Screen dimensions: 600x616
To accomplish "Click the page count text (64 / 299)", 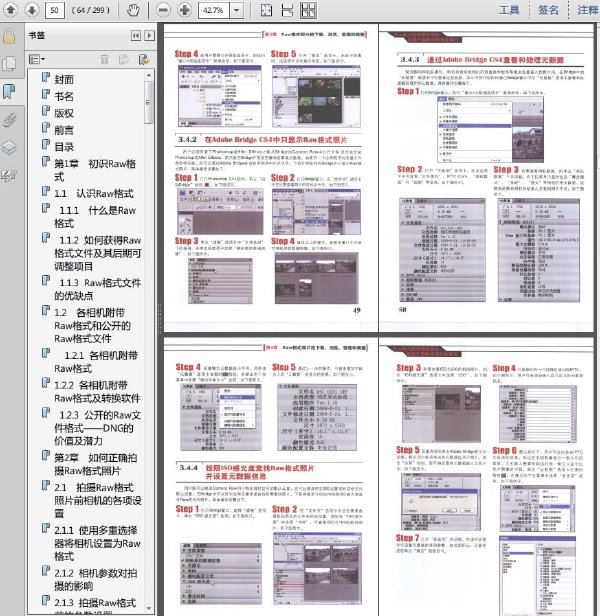I will point(91,10).
